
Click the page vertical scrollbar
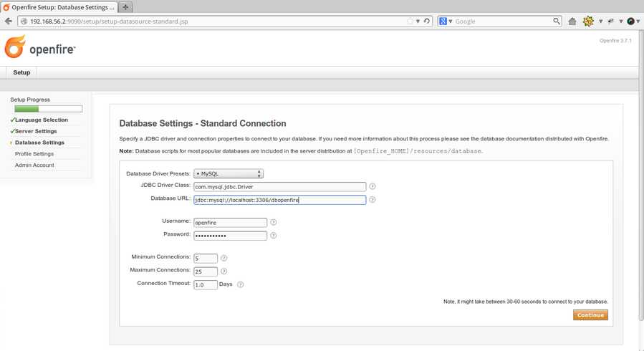(x=641, y=176)
